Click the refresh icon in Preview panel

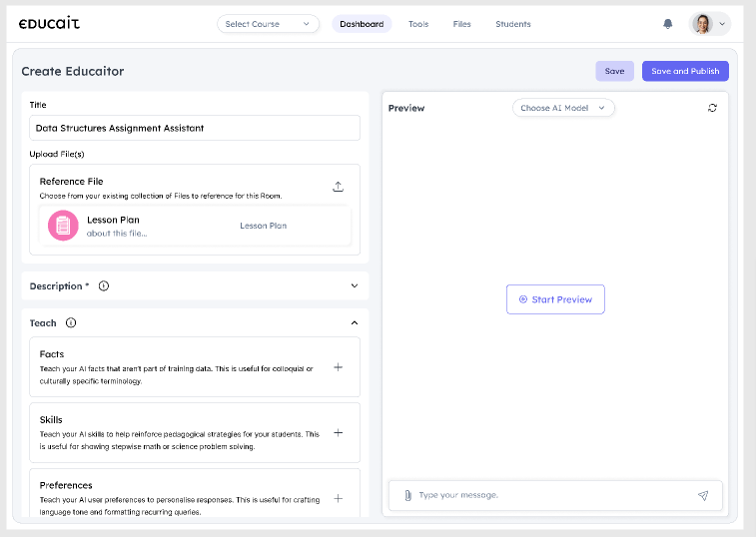pyautogui.click(x=712, y=108)
